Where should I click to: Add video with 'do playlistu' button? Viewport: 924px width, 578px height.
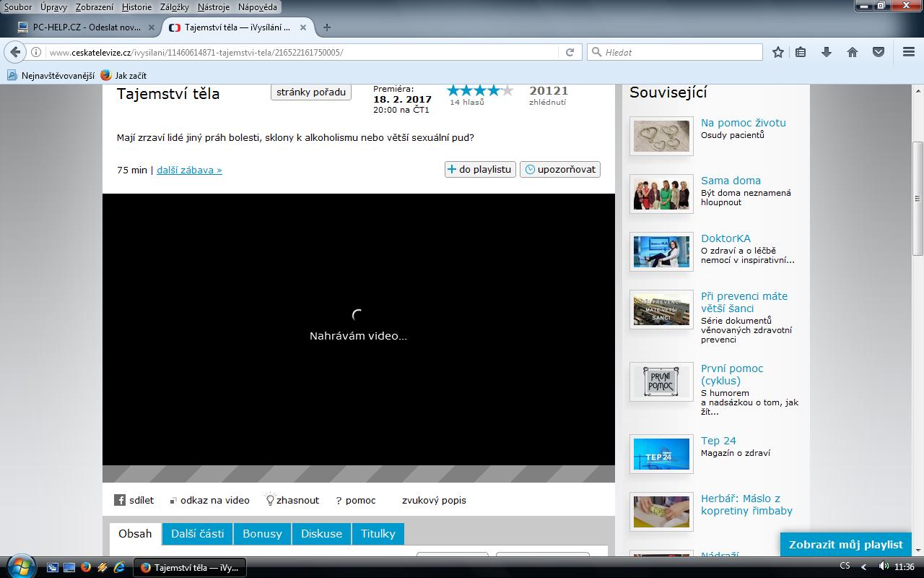[480, 169]
